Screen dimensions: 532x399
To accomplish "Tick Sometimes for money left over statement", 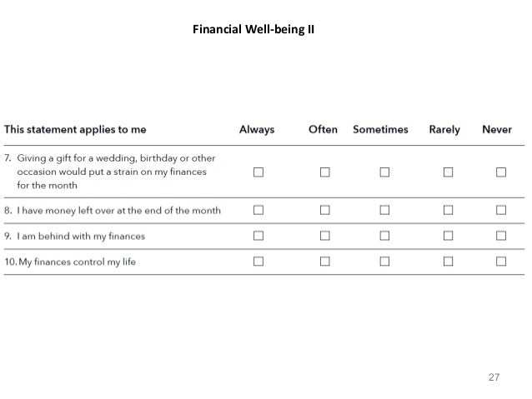I will click(384, 210).
